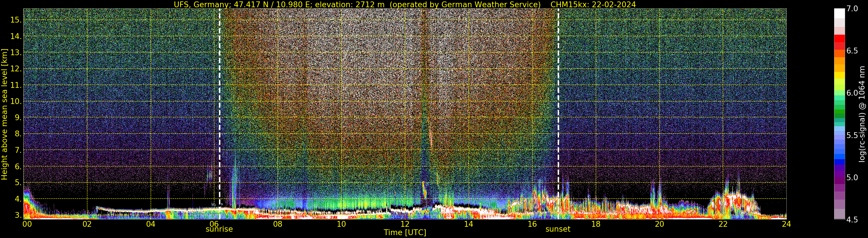Click the height axis tick label '13.'
Image resolution: width=868 pixels, height=238 pixels.
click(16, 52)
